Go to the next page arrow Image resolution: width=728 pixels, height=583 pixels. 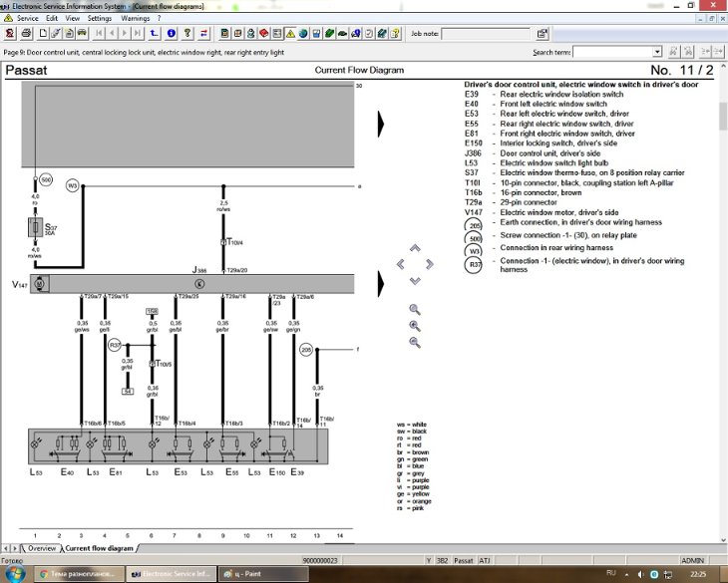coord(125,34)
